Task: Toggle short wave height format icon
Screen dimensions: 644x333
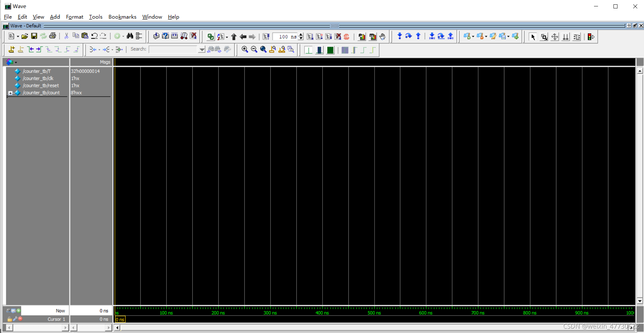Action: click(308, 50)
